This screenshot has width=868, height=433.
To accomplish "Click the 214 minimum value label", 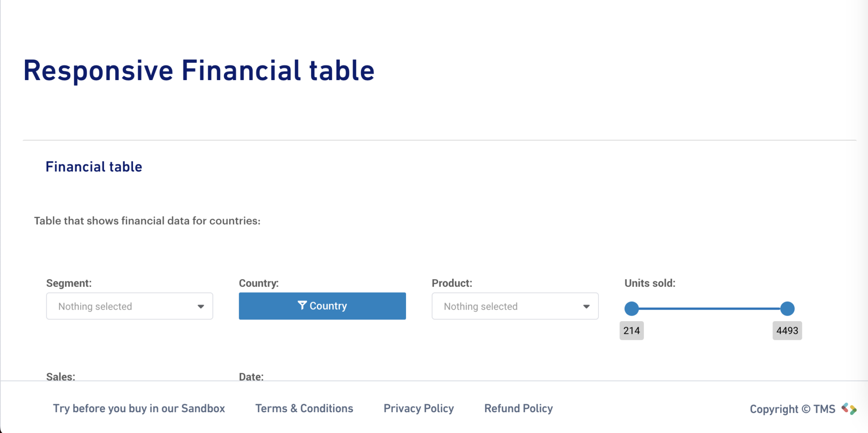I will coord(632,330).
